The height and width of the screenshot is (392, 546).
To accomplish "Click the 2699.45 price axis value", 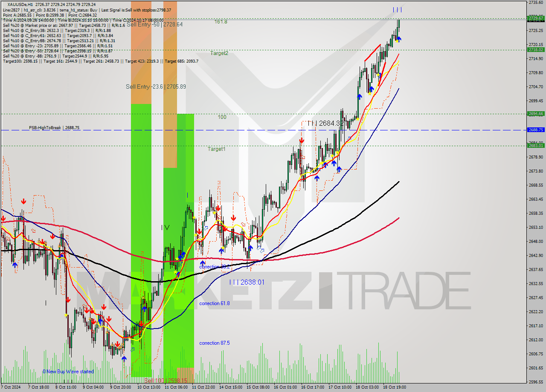I will (536, 101).
